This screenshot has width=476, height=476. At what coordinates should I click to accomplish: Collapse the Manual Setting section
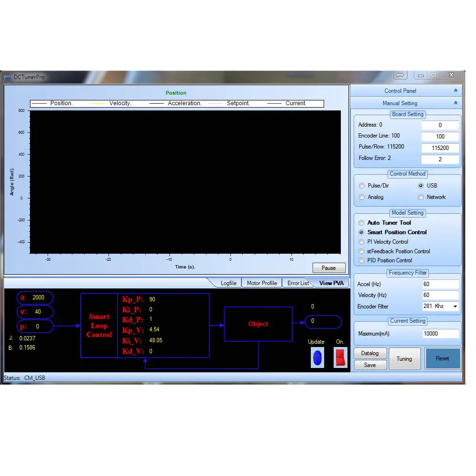pos(455,103)
